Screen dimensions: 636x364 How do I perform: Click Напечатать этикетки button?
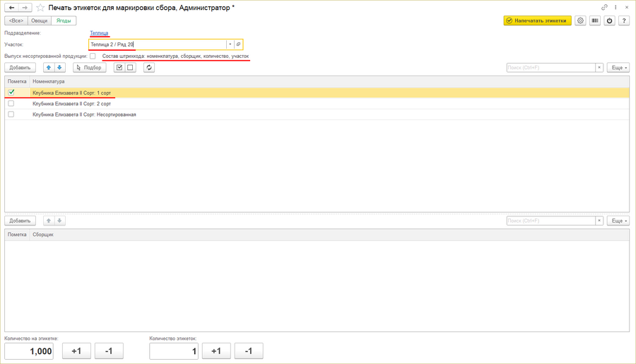tap(538, 20)
